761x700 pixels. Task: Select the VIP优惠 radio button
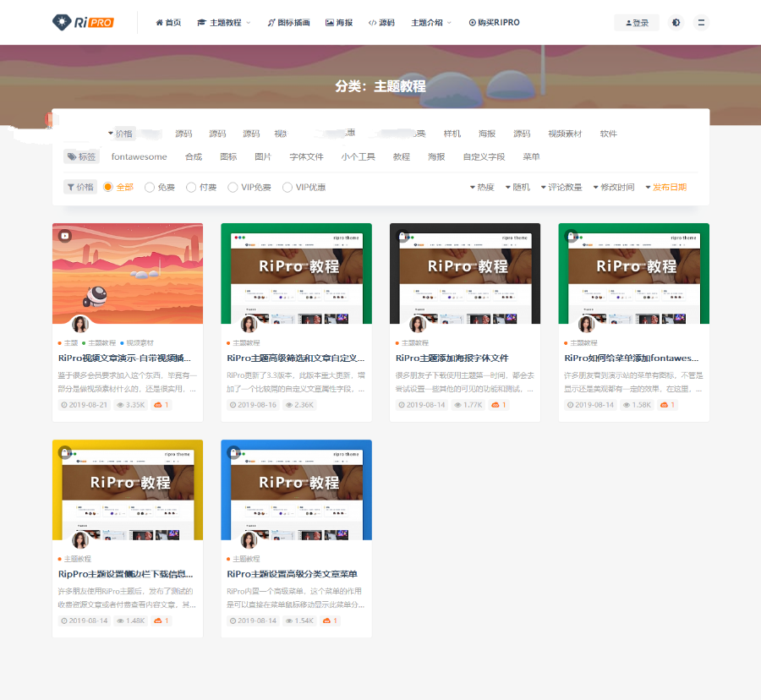[287, 187]
